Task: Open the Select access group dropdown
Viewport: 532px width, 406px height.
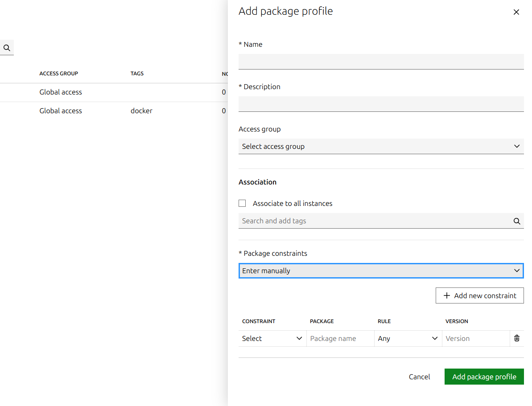Action: point(381,146)
